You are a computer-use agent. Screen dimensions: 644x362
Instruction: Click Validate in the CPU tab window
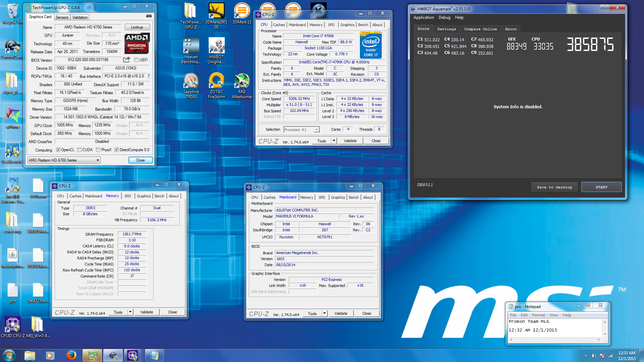point(350,141)
